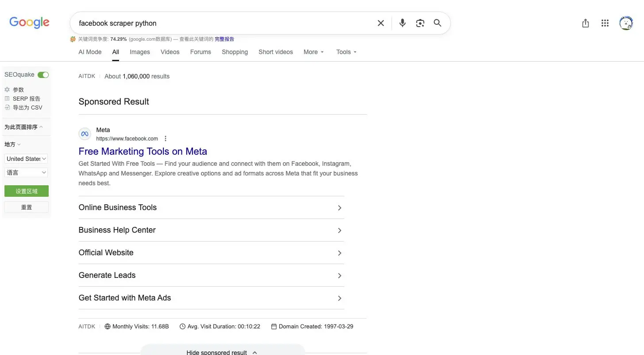Open the Google account avatar
Image resolution: width=644 pixels, height=355 pixels.
[x=626, y=23]
